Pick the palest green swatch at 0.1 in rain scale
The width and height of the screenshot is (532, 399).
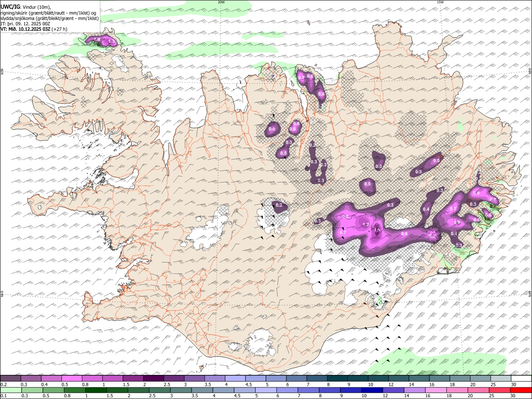[x=11, y=389]
